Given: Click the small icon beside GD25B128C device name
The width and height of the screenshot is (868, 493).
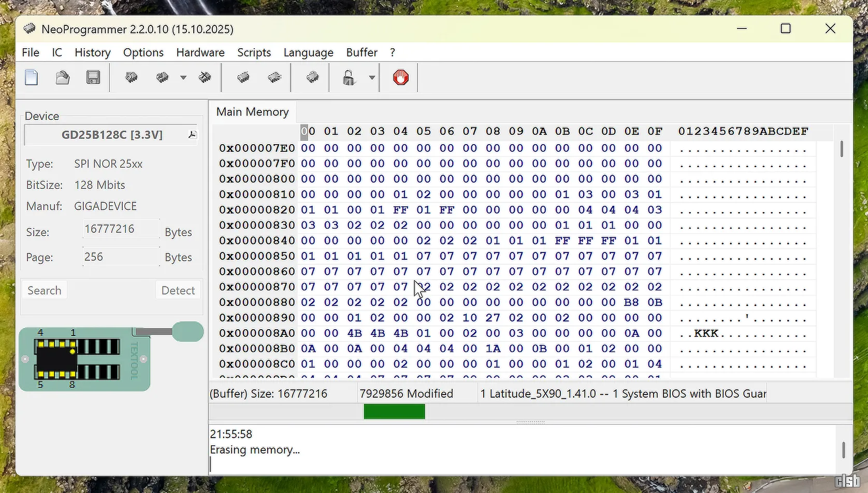Looking at the screenshot, I should (192, 135).
